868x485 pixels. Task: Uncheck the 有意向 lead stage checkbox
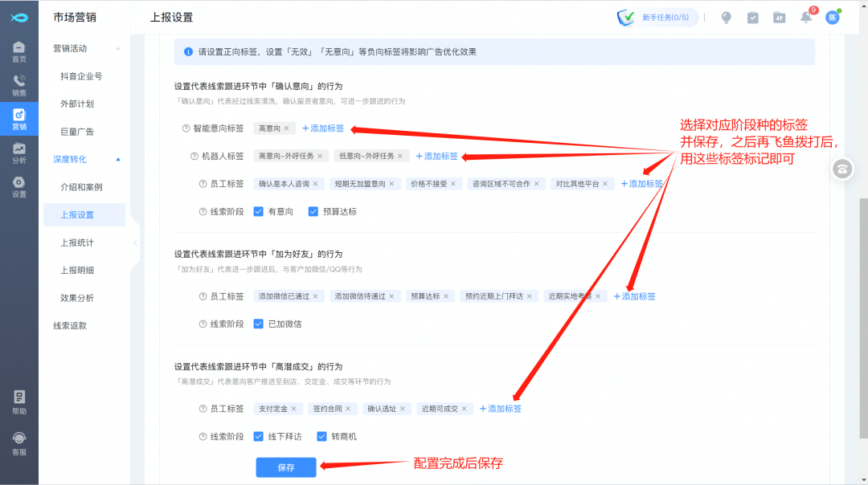coord(259,212)
